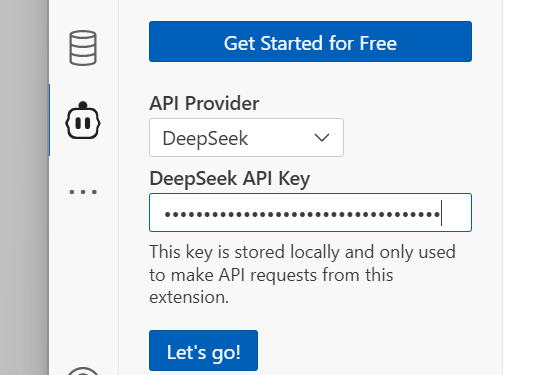The image size is (546, 375).
Task: Click the sidebar panel's right border sash
Action: tap(502, 187)
